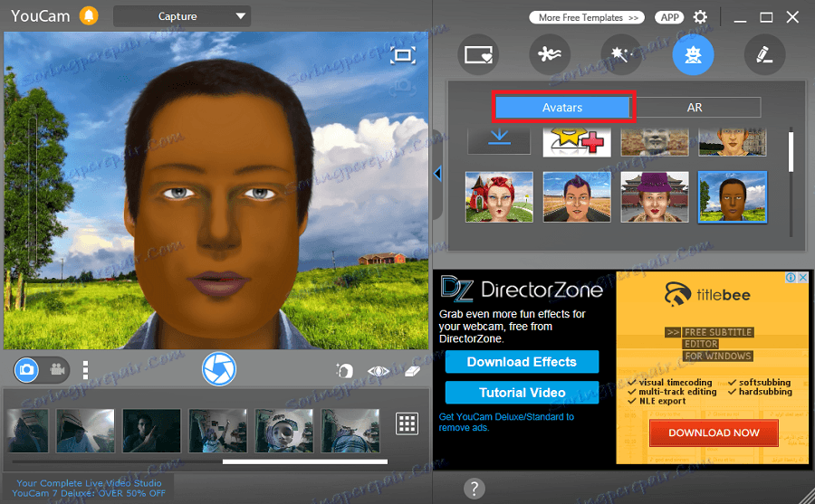Switch to photo capture mode
The width and height of the screenshot is (815, 504).
tap(26, 370)
